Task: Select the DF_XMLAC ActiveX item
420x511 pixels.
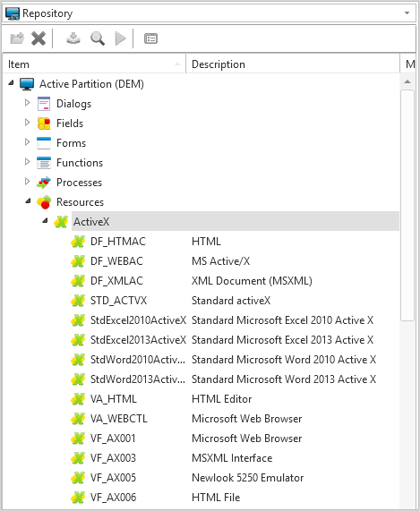Action: [x=116, y=281]
